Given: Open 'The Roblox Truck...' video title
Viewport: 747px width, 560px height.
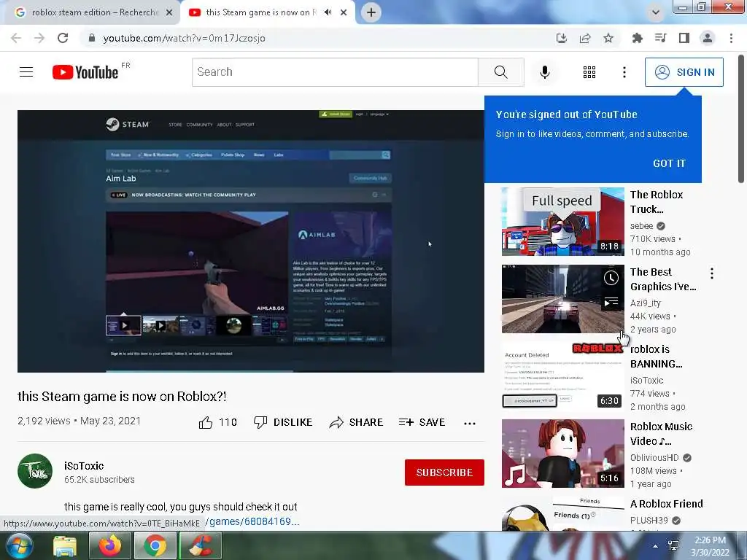Looking at the screenshot, I should tap(657, 202).
